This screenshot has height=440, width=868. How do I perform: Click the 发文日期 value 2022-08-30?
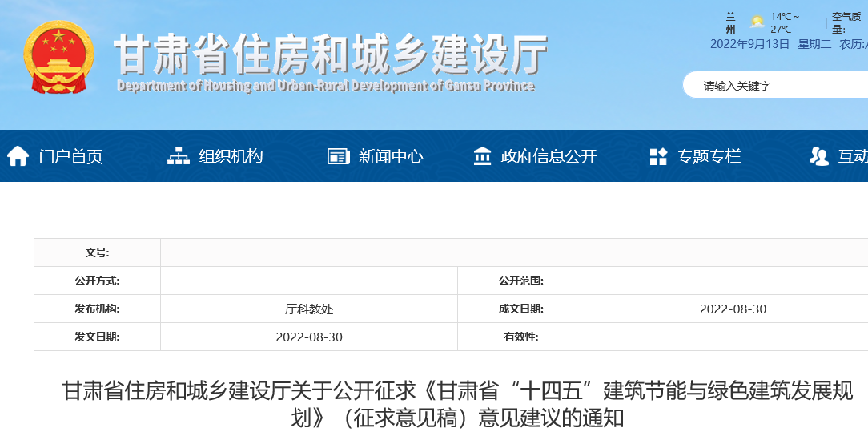[308, 337]
